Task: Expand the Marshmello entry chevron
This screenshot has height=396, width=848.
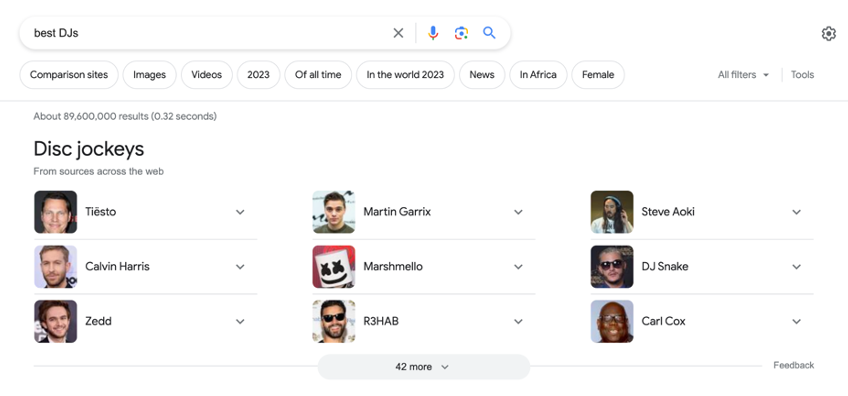Action: 518,267
